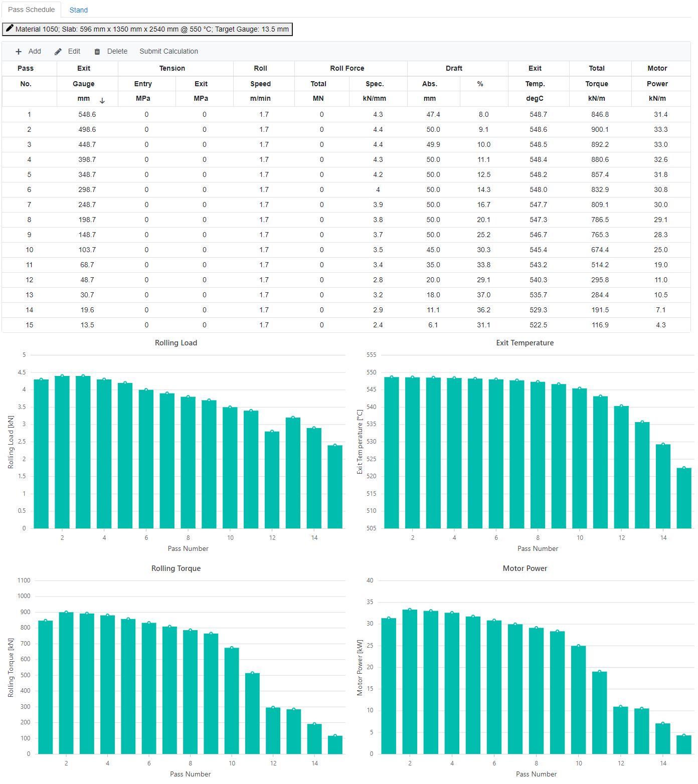Click pass 13 bar in Exit Temperature chart
This screenshot has width=698, height=784.
point(642,475)
